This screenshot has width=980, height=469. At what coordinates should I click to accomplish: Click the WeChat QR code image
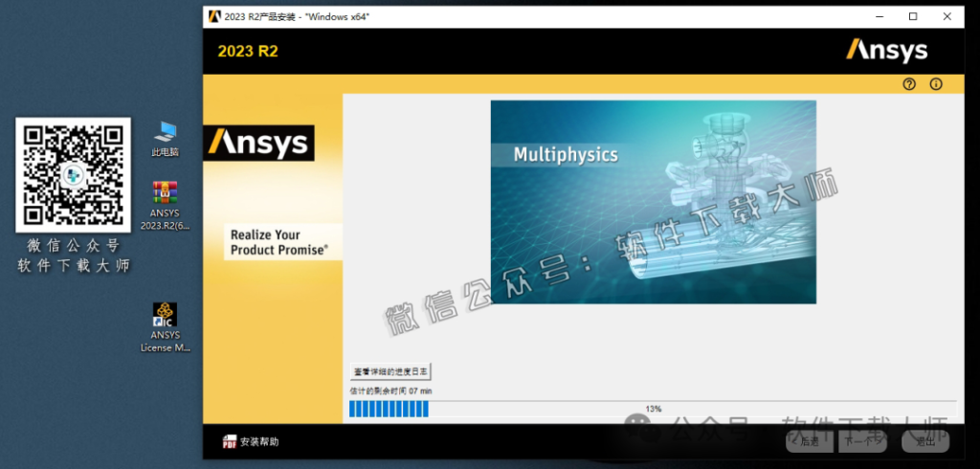click(x=73, y=175)
